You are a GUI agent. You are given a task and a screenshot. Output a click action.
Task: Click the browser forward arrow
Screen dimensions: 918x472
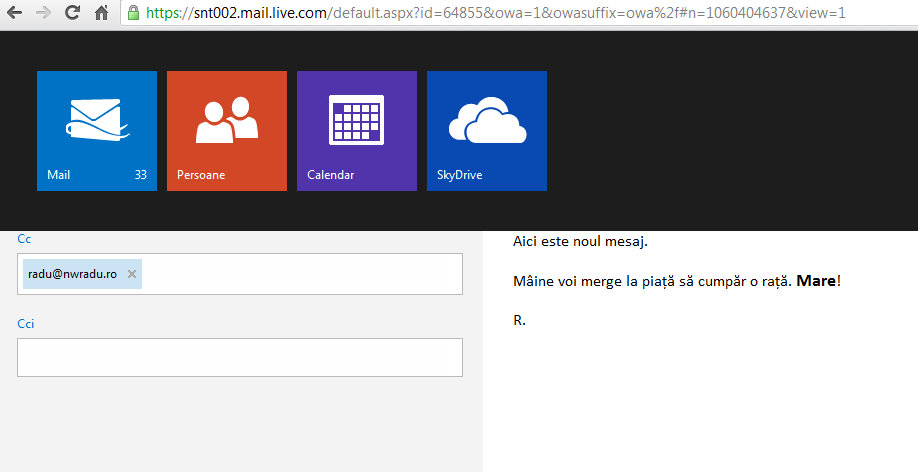point(42,13)
